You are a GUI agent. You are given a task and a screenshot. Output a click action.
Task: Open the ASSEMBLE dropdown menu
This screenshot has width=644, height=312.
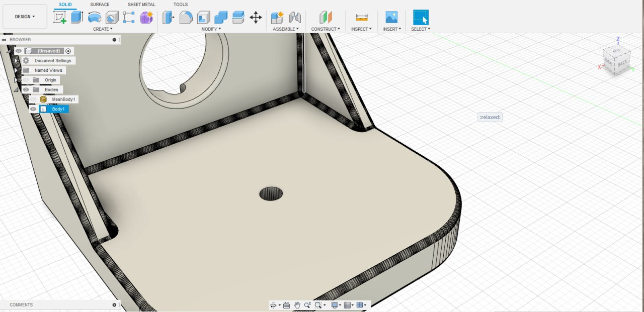click(286, 29)
